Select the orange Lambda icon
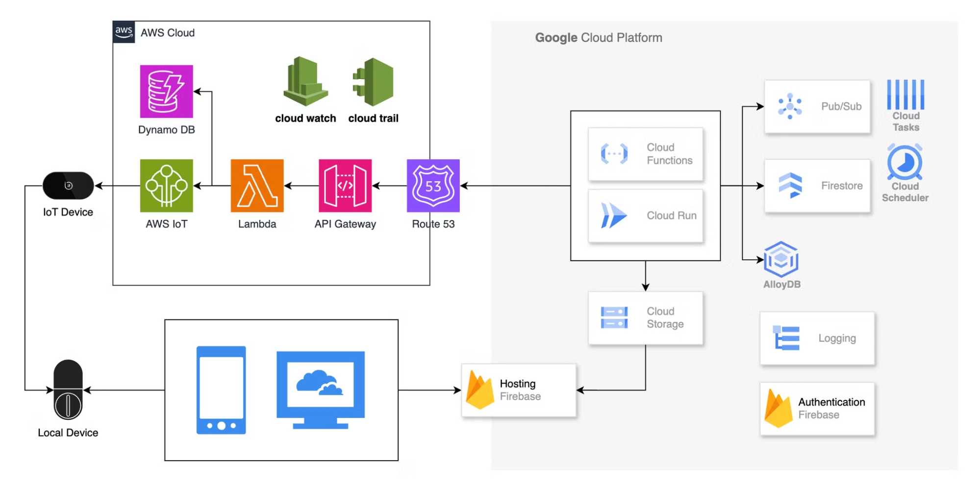 (x=257, y=185)
